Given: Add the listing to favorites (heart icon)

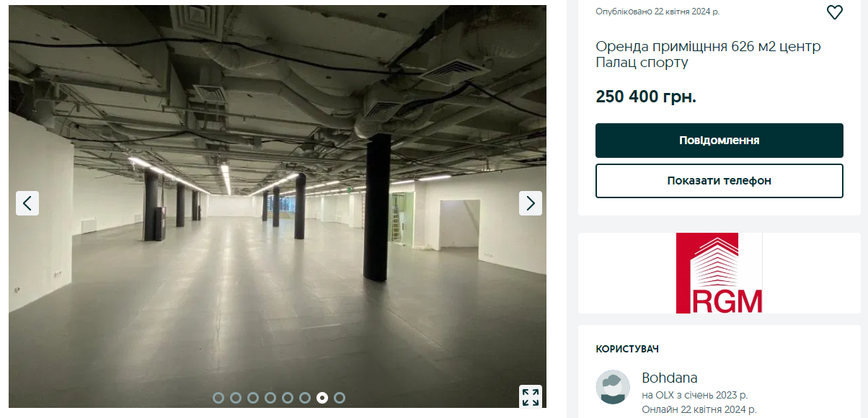Looking at the screenshot, I should [834, 12].
